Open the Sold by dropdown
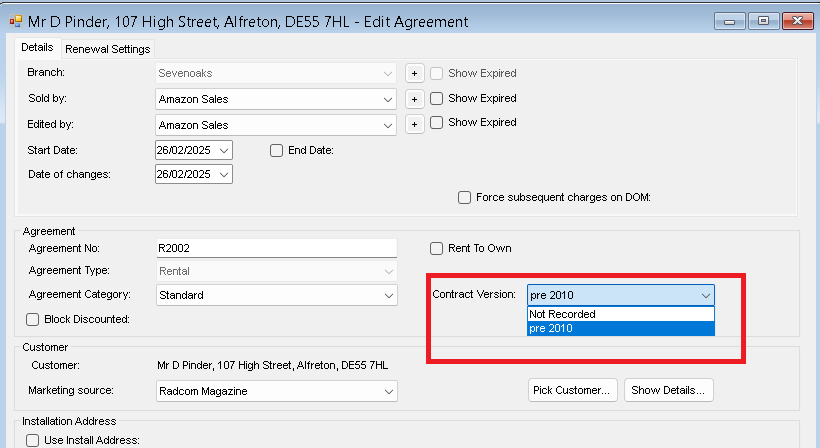This screenshot has height=448, width=820. tap(388, 99)
